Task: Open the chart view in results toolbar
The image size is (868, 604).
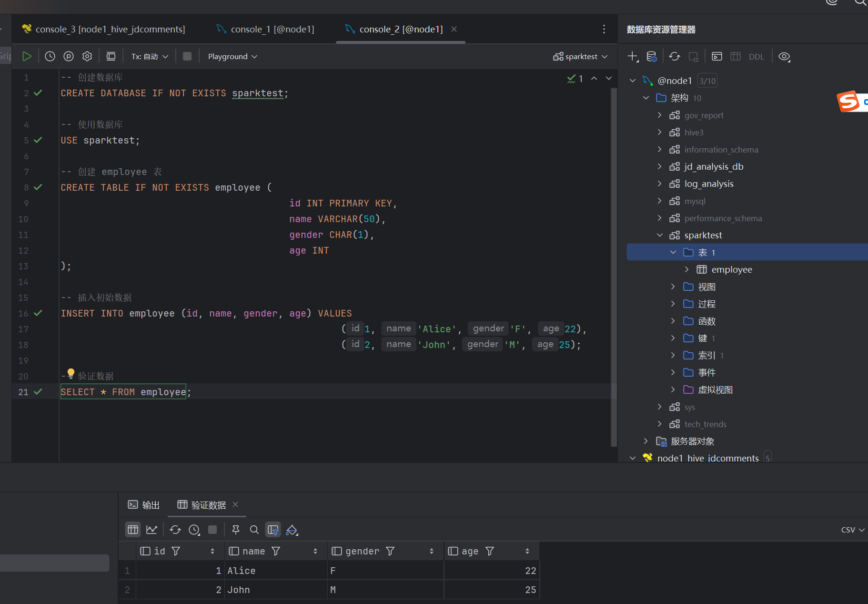Action: 151,530
